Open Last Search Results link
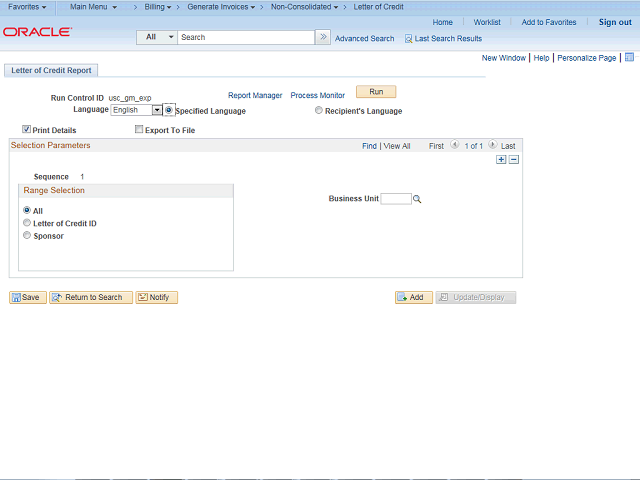This screenshot has height=480, width=640. (x=448, y=39)
